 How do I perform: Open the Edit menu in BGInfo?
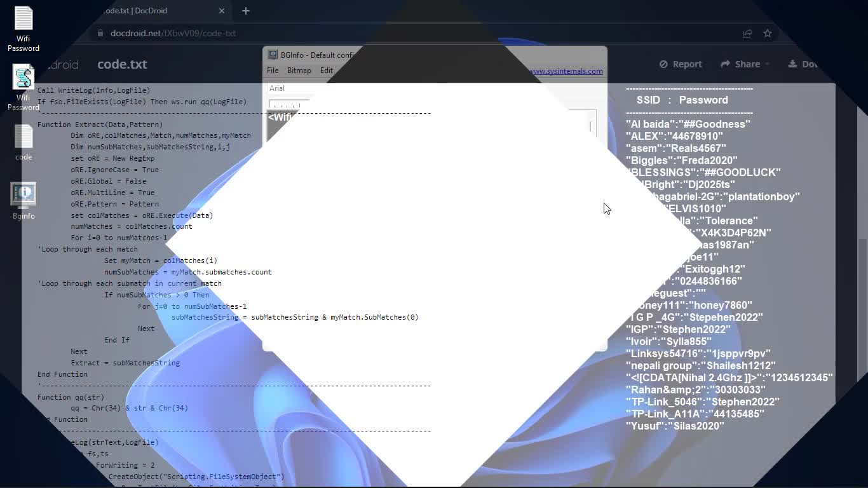click(327, 71)
